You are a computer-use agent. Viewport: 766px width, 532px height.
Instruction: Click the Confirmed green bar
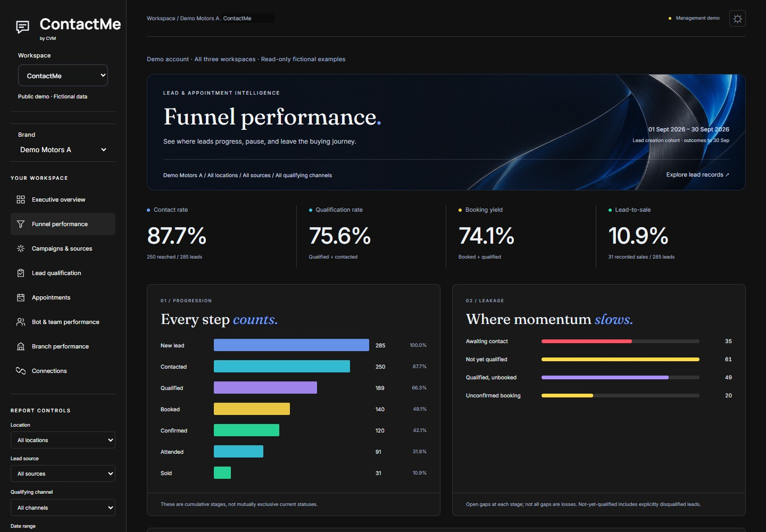pos(246,430)
